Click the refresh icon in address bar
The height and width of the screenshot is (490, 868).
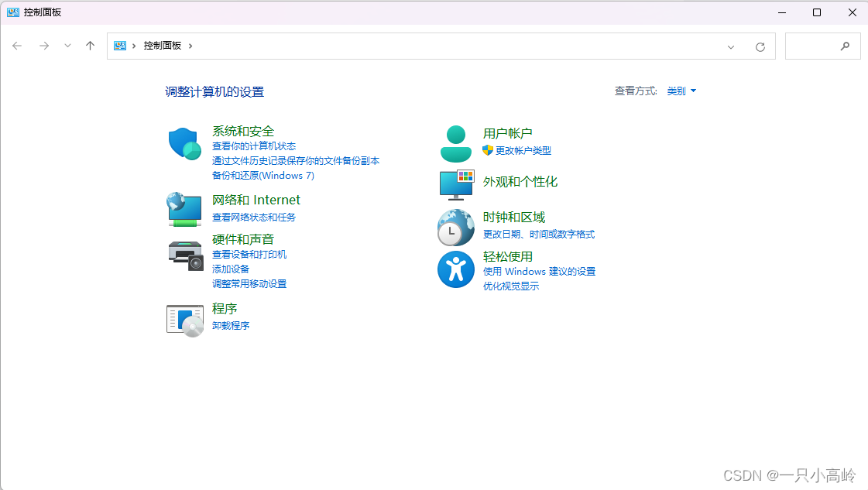(760, 46)
